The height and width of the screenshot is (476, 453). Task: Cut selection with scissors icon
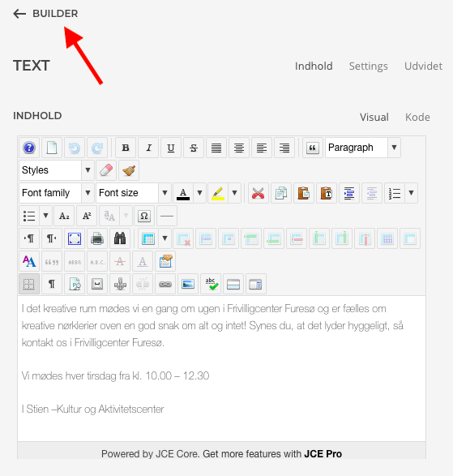pyautogui.click(x=259, y=193)
